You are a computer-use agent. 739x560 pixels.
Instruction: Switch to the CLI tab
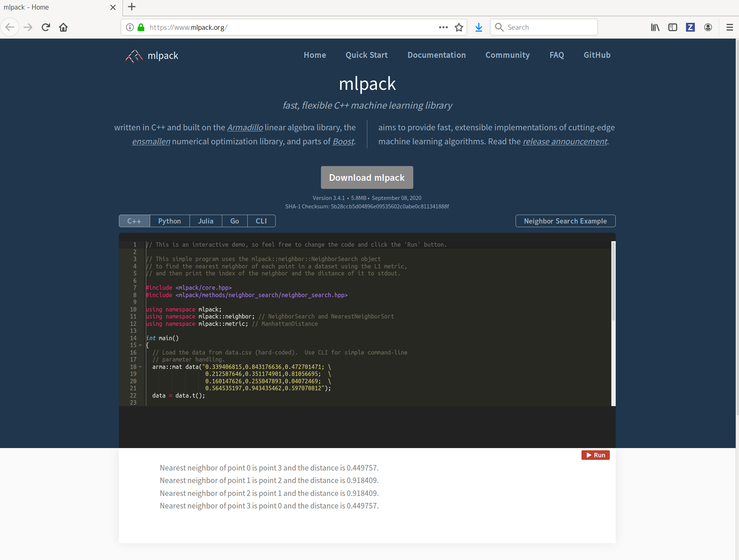[261, 221]
